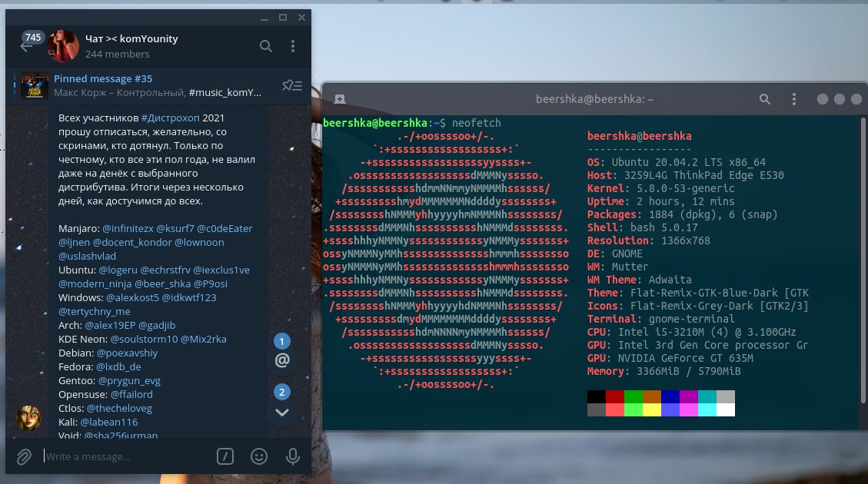Screen dimensions: 868x484
Task: Search in the terminal window
Action: (764, 99)
